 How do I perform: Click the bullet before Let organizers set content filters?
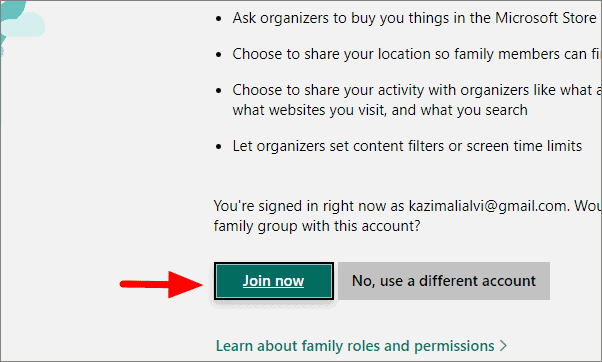(219, 147)
